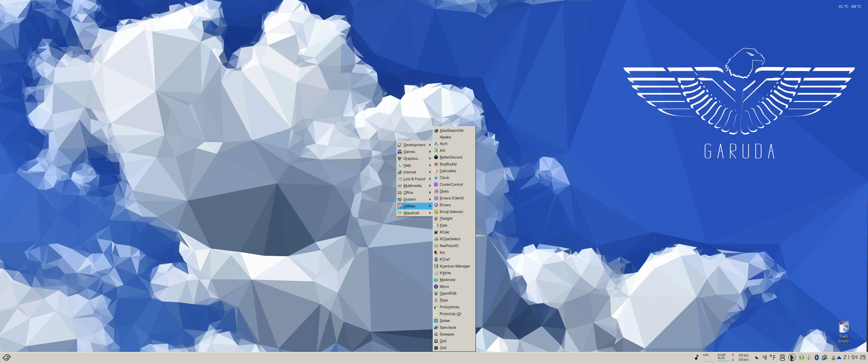Launch Filelight disk usage viewer
This screenshot has width=868, height=363.
point(454,219)
